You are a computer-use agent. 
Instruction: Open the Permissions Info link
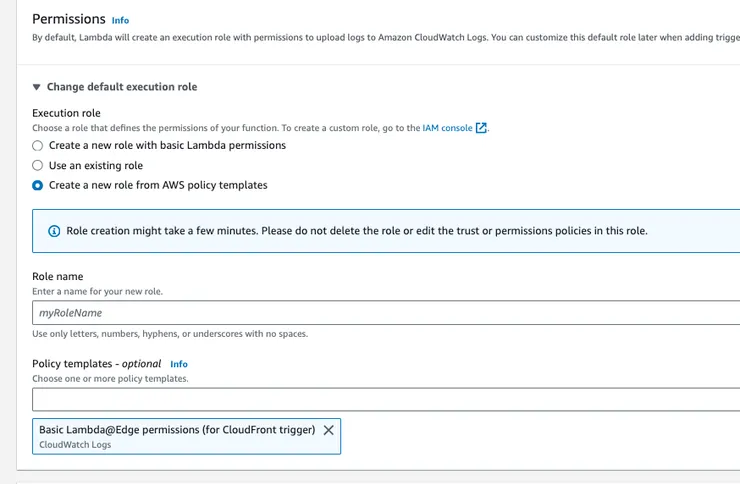click(x=120, y=20)
